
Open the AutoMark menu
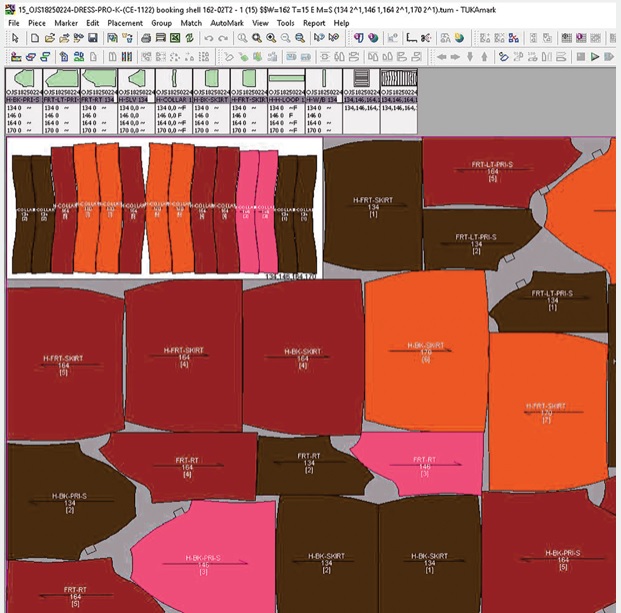click(x=227, y=22)
